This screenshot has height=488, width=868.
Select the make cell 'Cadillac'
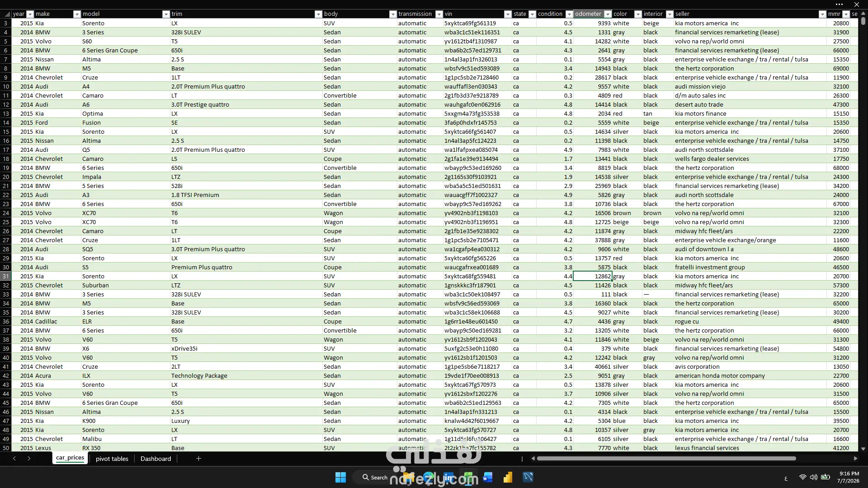coord(57,321)
